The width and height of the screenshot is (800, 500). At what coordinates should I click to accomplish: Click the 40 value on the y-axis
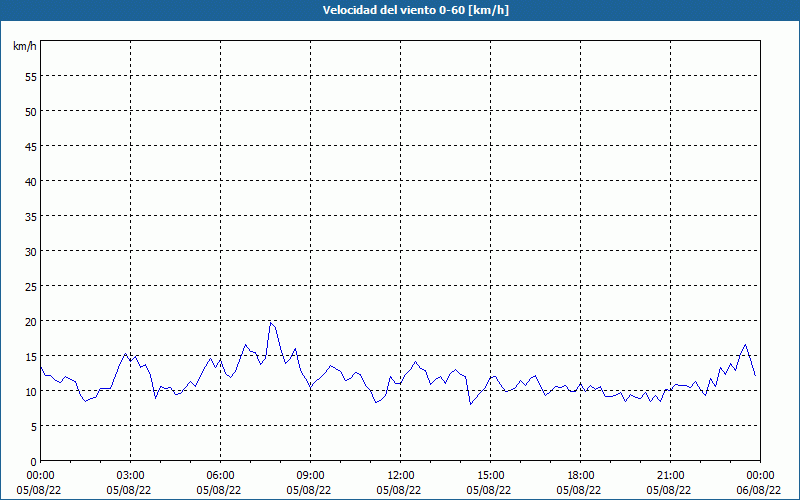(x=31, y=182)
